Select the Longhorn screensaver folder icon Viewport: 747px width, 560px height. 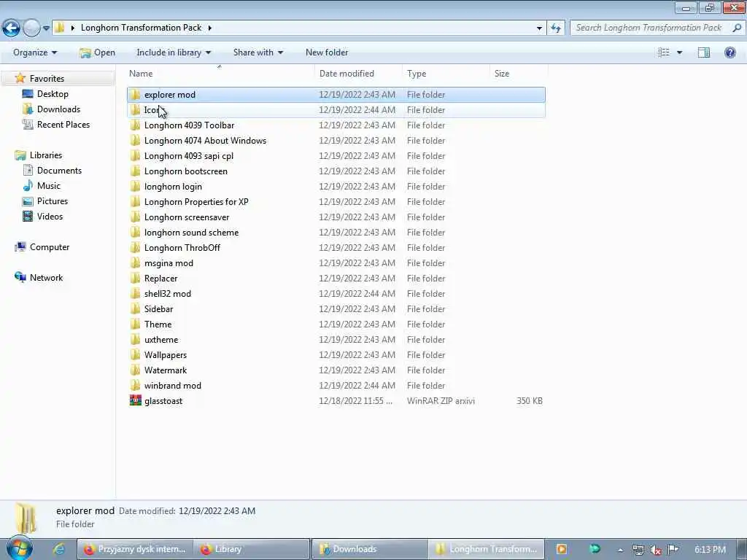(x=135, y=217)
